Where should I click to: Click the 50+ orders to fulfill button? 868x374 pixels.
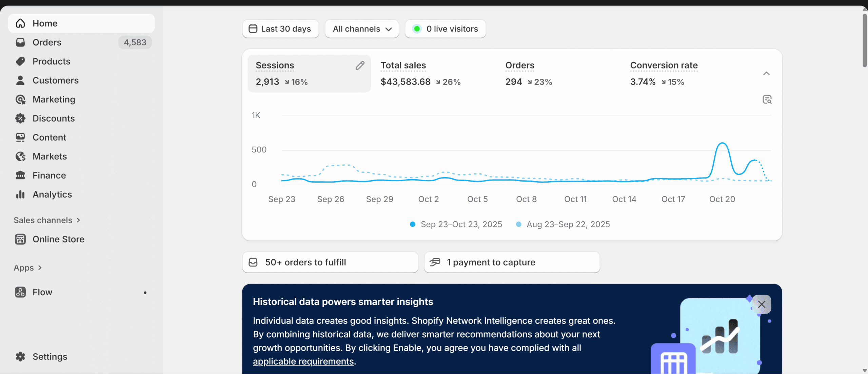(330, 262)
